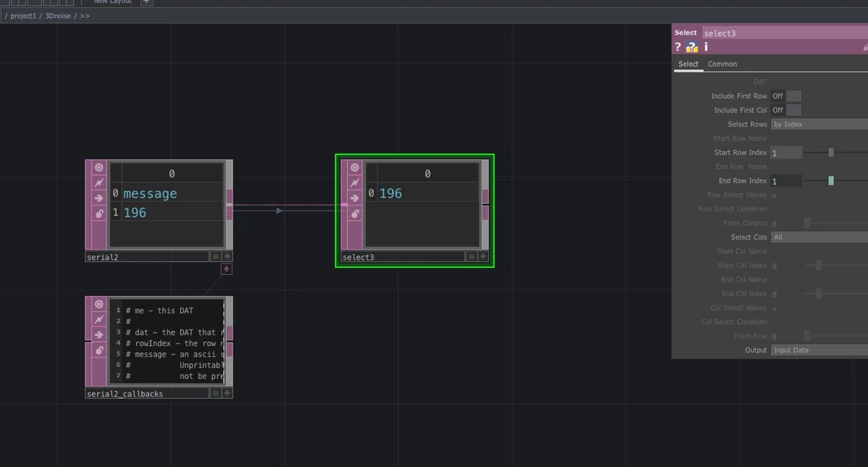Click select3 display dot button
The width and height of the screenshot is (868, 467).
[472, 256]
